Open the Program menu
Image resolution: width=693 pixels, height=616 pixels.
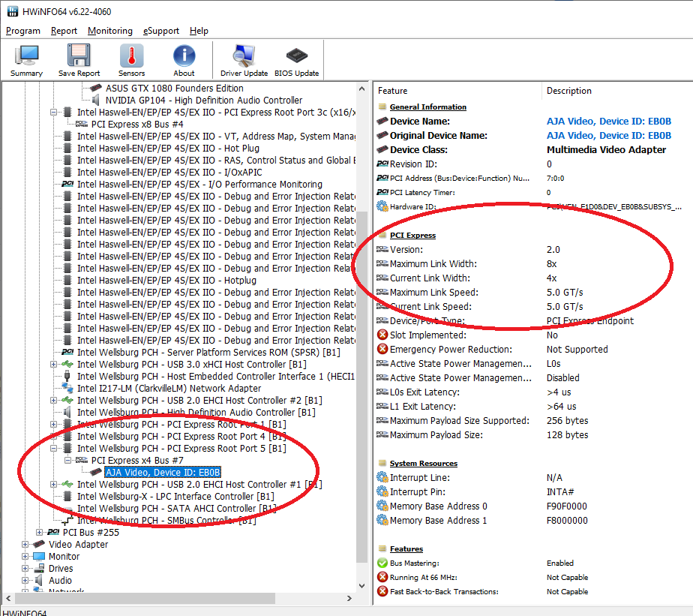23,31
